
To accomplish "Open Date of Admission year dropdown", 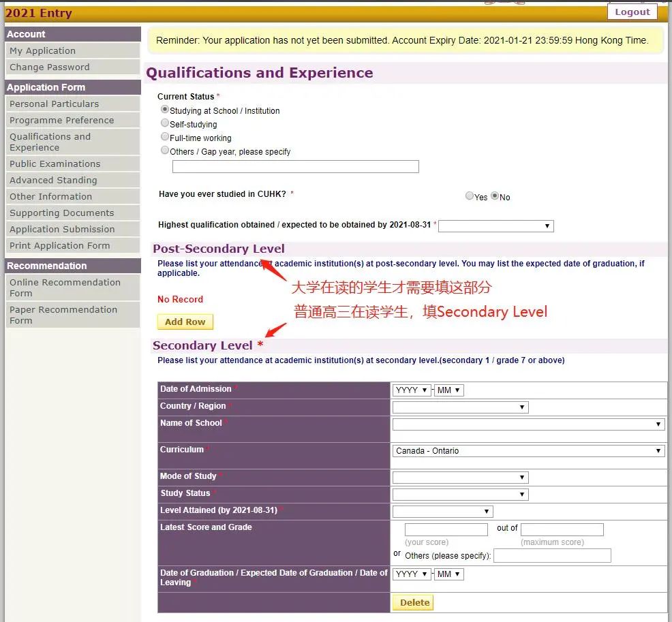I will [x=412, y=390].
